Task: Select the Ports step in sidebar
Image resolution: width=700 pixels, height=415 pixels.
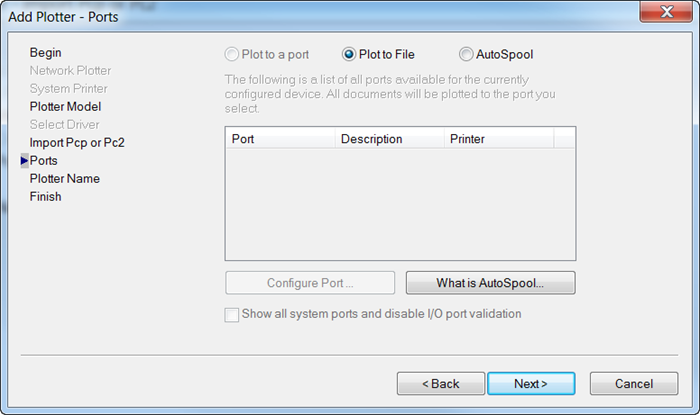Action: [x=44, y=160]
